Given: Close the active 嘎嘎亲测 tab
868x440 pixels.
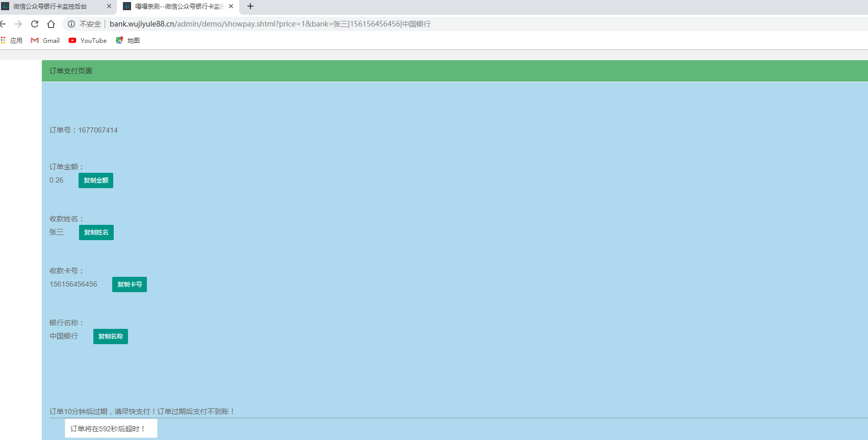Looking at the screenshot, I should click(231, 7).
